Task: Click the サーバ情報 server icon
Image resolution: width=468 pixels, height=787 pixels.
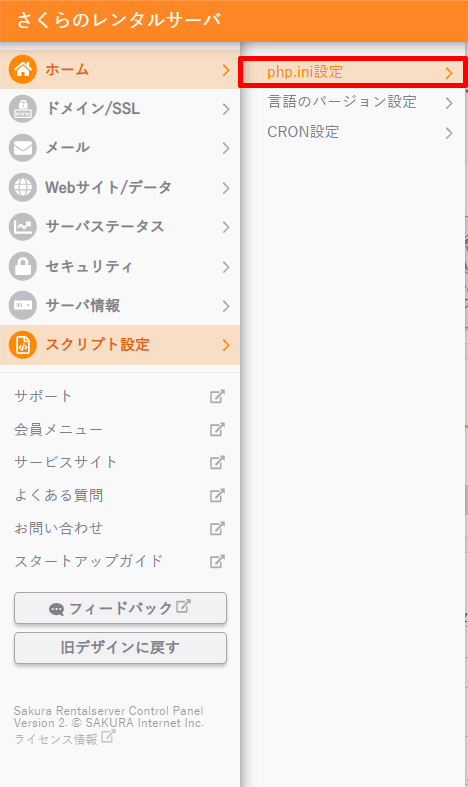Action: (23, 305)
